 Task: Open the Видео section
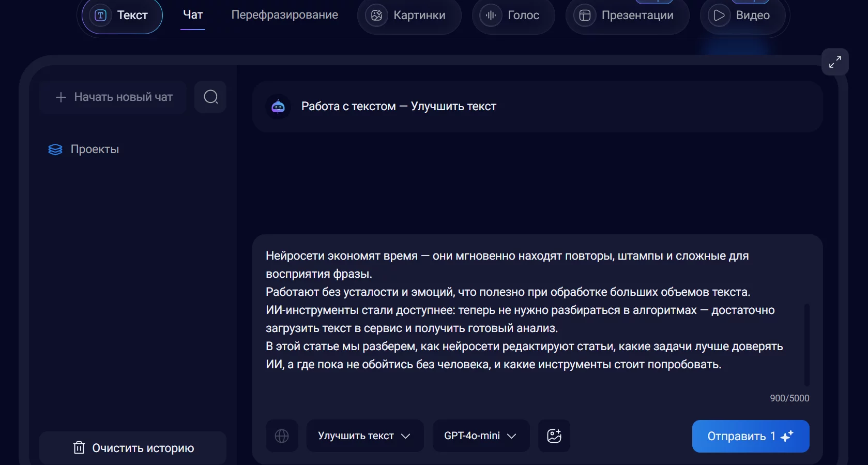click(x=743, y=16)
